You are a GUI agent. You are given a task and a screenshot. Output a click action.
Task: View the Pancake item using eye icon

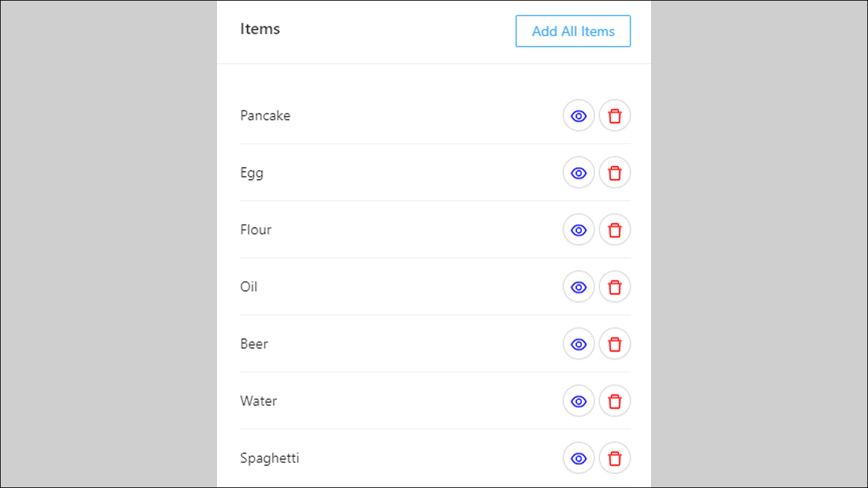(x=578, y=116)
